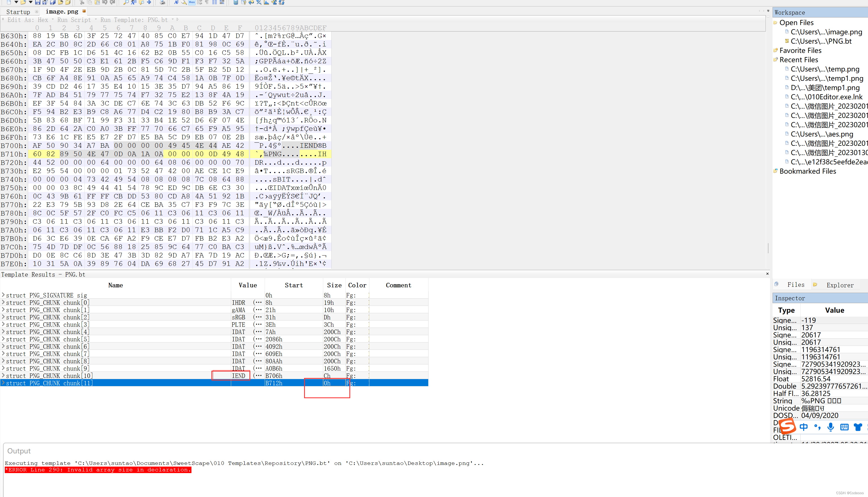Click the Float value 52816.54
868x497 pixels.
pos(816,379)
